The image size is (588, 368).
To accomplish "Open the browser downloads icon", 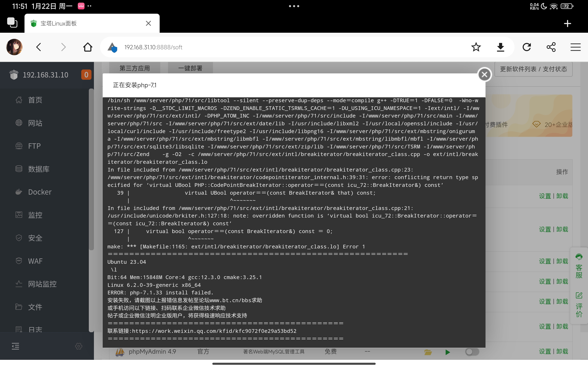I will 501,47.
